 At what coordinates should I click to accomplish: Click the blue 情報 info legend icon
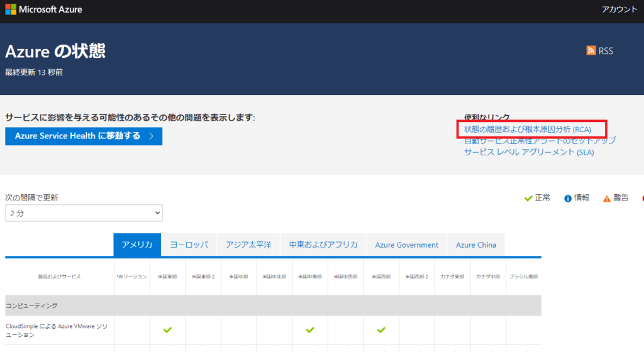[x=568, y=199]
